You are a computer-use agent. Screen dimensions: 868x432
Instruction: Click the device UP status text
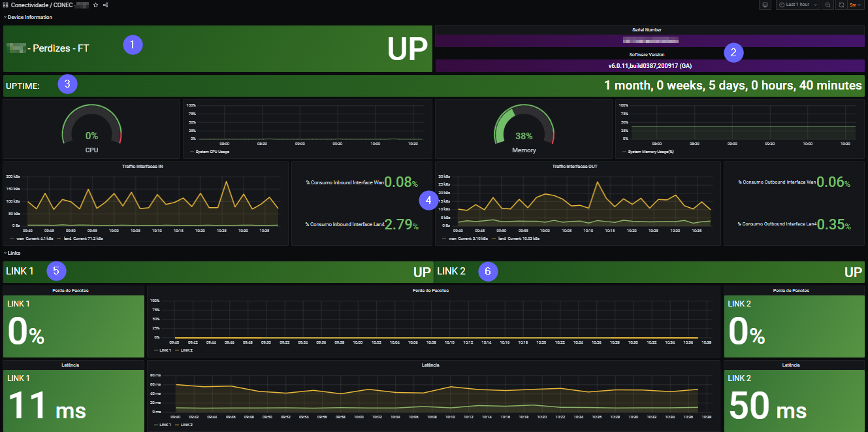407,50
